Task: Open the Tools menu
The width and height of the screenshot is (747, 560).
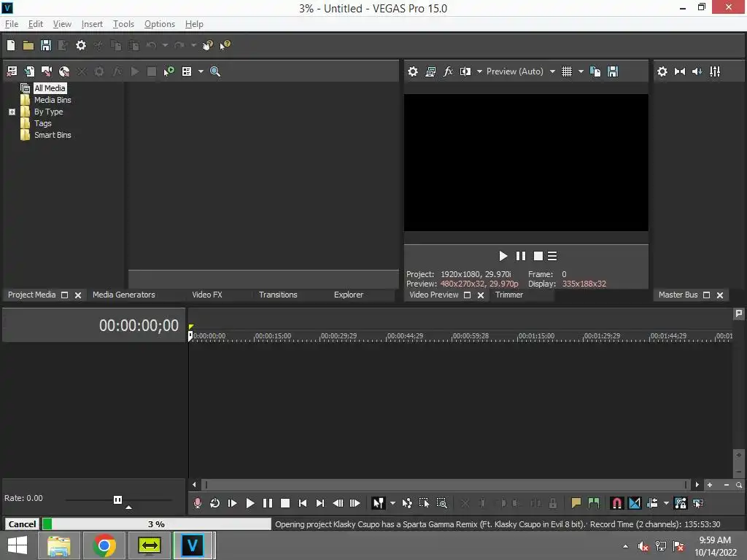Action: click(123, 24)
